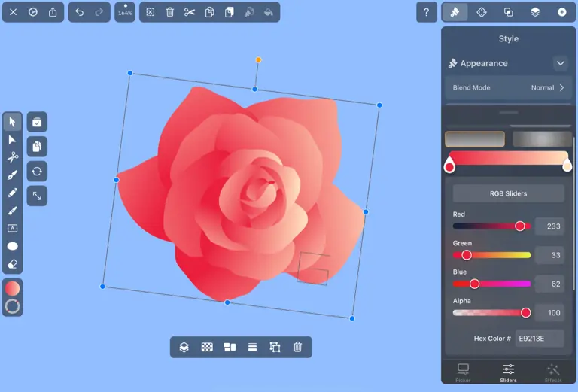The width and height of the screenshot is (578, 392).
Task: Delete selection via top toolbar trash icon
Action: click(x=170, y=12)
